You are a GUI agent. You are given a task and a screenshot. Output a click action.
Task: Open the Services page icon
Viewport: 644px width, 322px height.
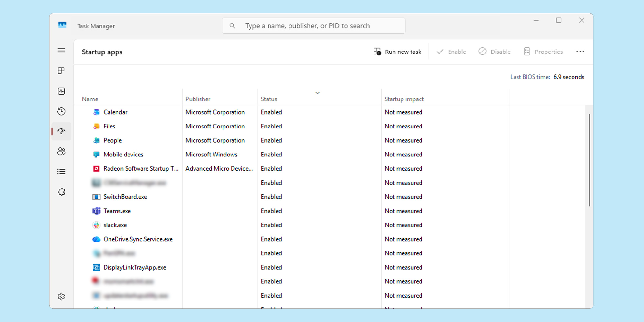(61, 192)
